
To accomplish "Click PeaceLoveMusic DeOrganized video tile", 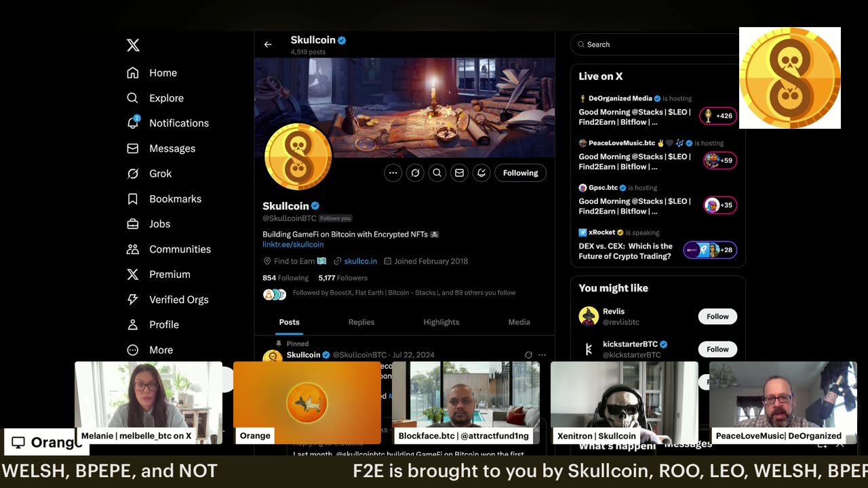I will pyautogui.click(x=783, y=403).
